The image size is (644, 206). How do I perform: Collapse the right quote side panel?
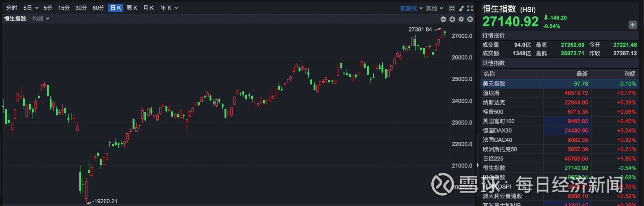click(x=478, y=165)
